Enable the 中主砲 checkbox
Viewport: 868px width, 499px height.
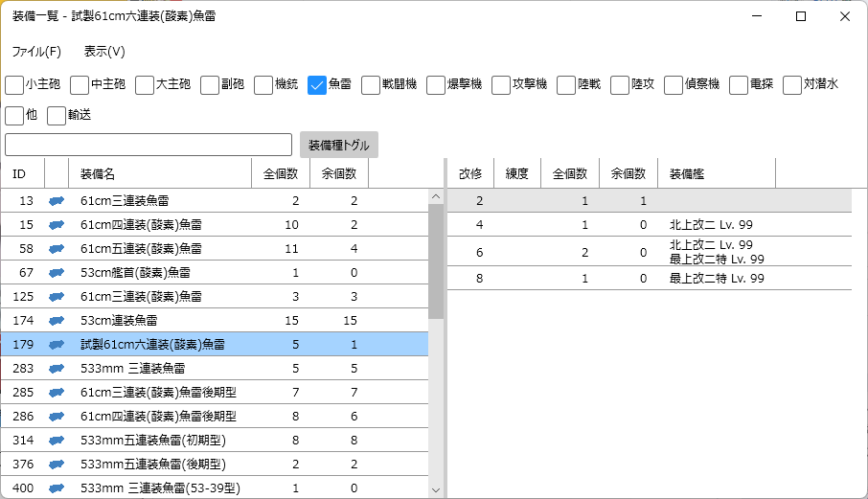point(80,84)
